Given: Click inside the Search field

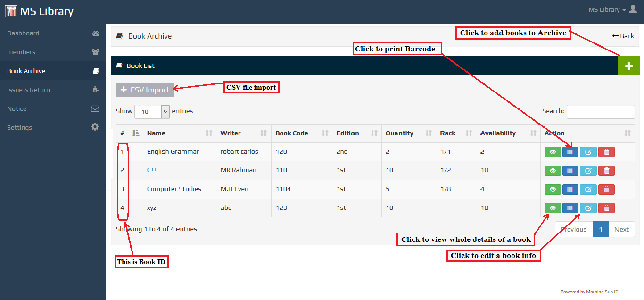Looking at the screenshot, I should (601, 111).
